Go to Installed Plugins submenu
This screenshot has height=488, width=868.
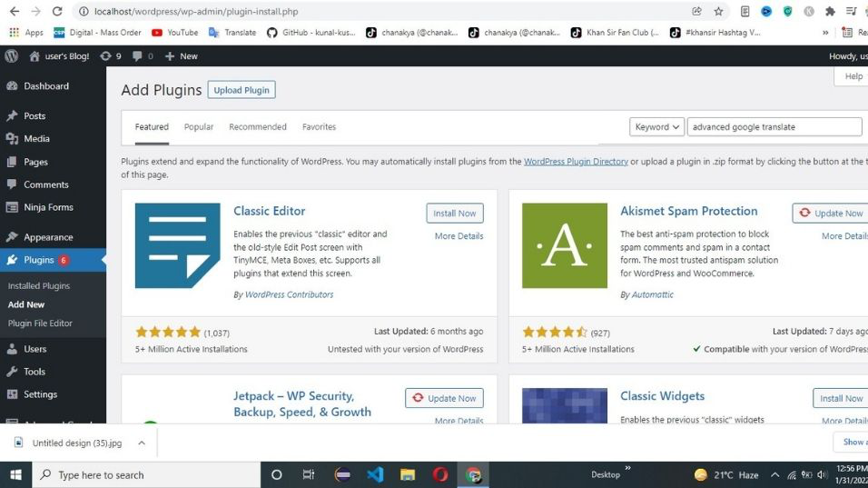point(39,286)
